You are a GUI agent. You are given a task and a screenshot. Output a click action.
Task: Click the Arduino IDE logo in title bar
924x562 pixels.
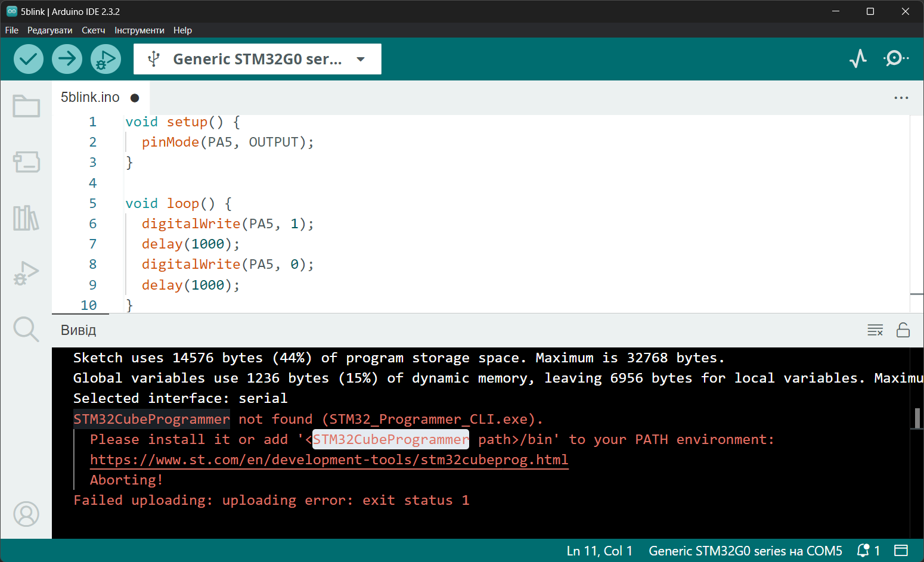click(12, 11)
